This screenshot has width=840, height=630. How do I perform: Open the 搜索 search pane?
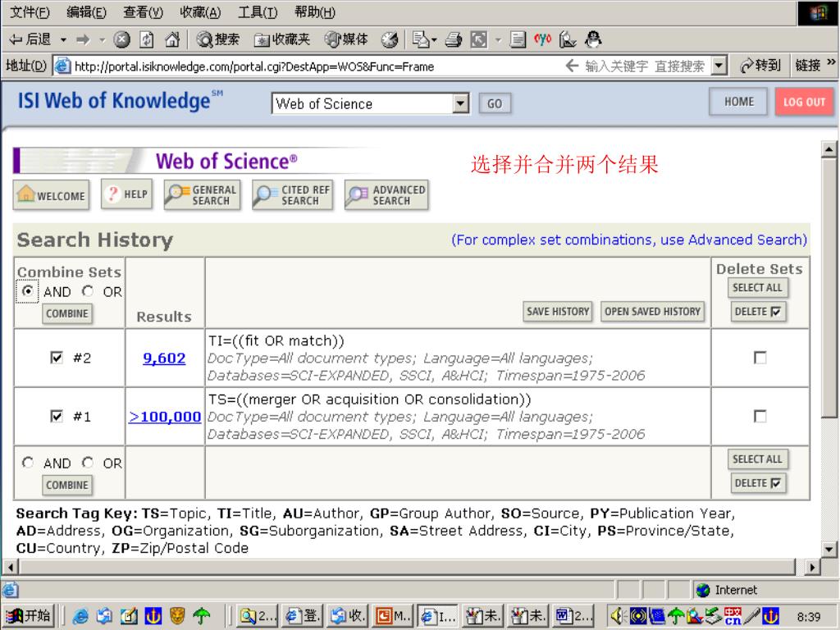217,39
